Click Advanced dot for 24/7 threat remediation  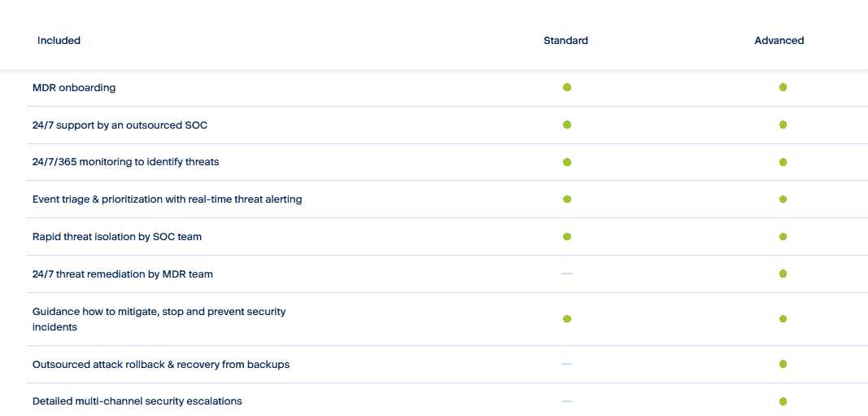click(x=783, y=274)
